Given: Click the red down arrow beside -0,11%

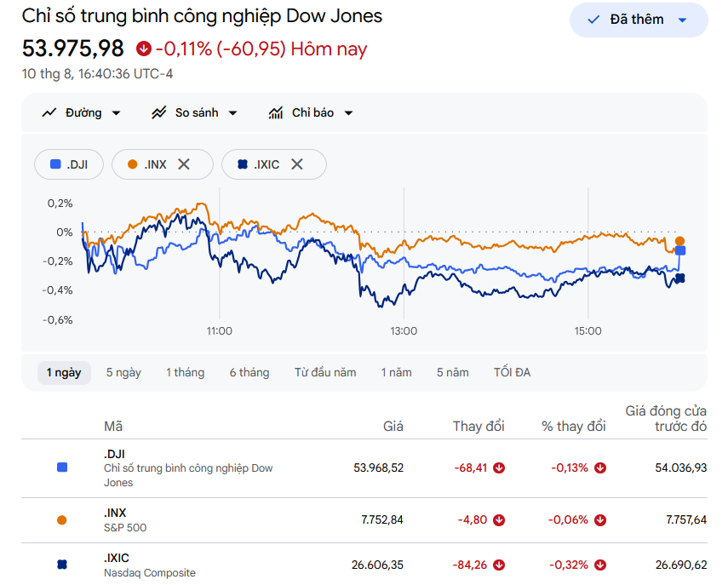Looking at the screenshot, I should [x=143, y=49].
